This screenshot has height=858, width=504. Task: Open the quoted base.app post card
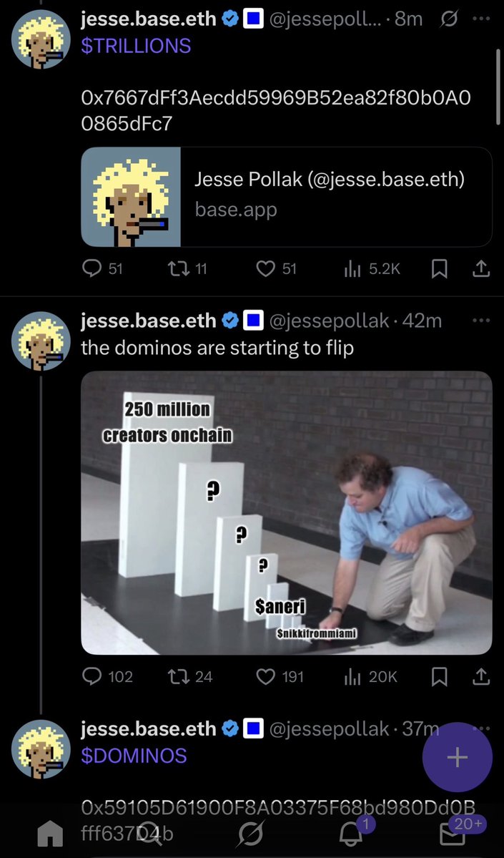(286, 196)
